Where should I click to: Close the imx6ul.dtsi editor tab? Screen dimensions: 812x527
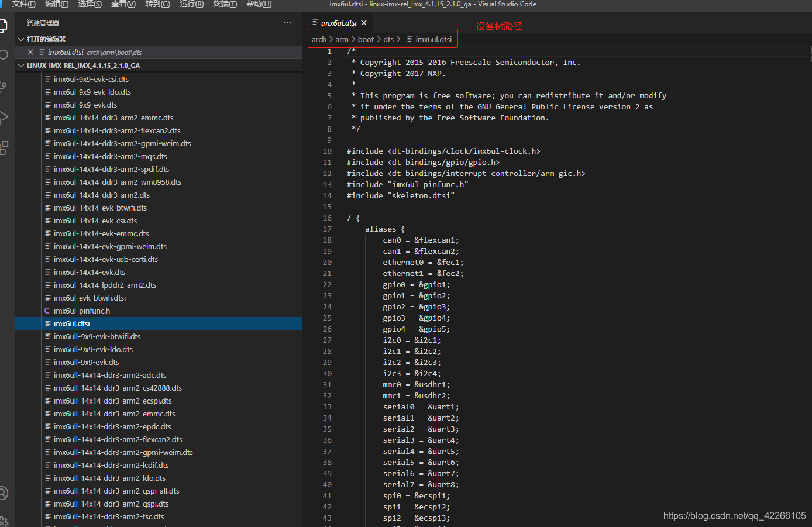click(364, 23)
